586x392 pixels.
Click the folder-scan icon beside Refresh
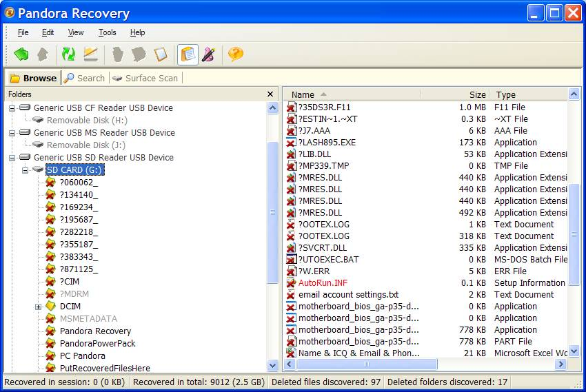click(x=90, y=54)
